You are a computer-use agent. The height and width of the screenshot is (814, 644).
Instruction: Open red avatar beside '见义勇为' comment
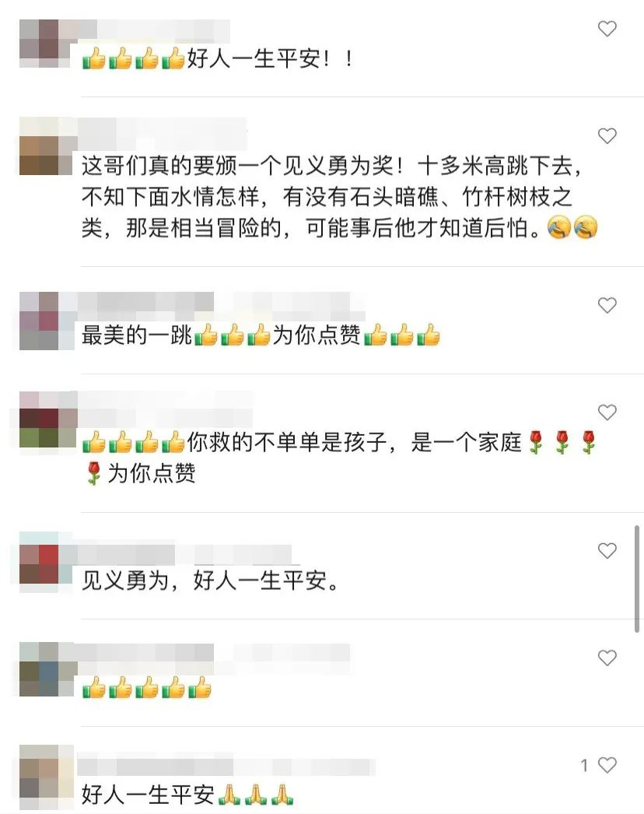pos(46,563)
